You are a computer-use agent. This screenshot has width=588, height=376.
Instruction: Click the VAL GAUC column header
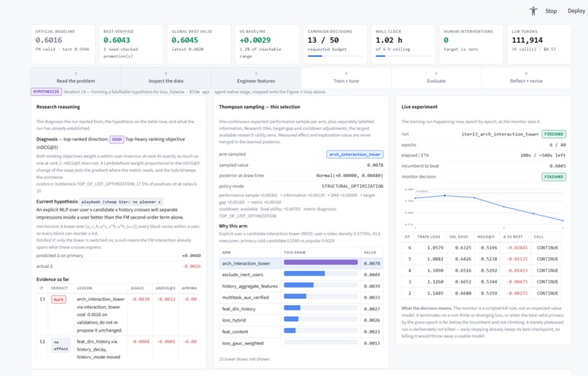point(459,237)
